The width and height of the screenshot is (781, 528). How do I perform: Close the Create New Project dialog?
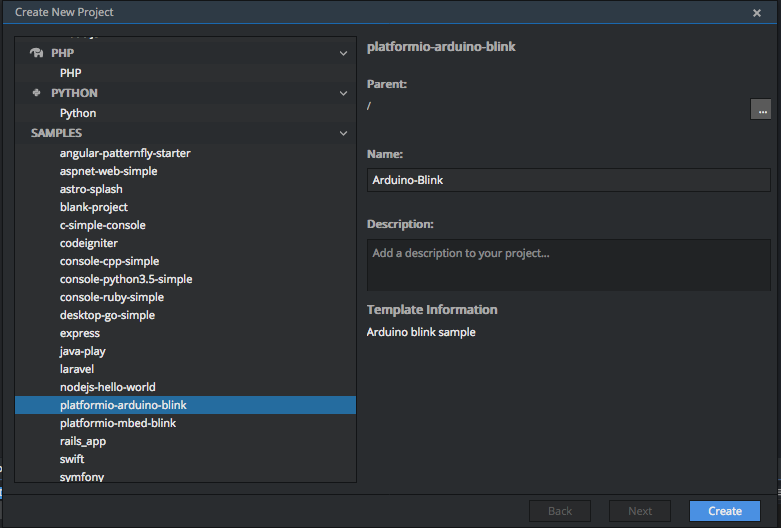(x=757, y=13)
